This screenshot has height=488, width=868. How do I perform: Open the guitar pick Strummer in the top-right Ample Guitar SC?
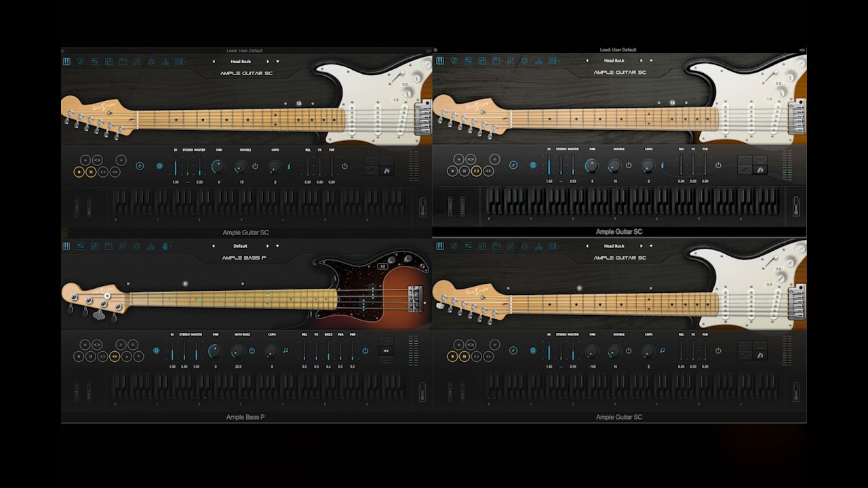[454, 60]
